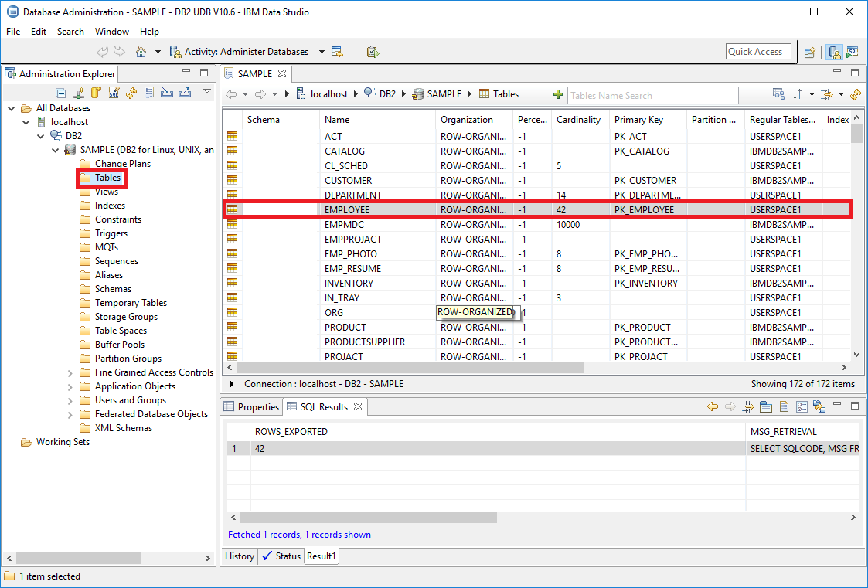This screenshot has width=868, height=588.
Task: Collapse all nodes in Administration Explorer
Action: point(60,92)
